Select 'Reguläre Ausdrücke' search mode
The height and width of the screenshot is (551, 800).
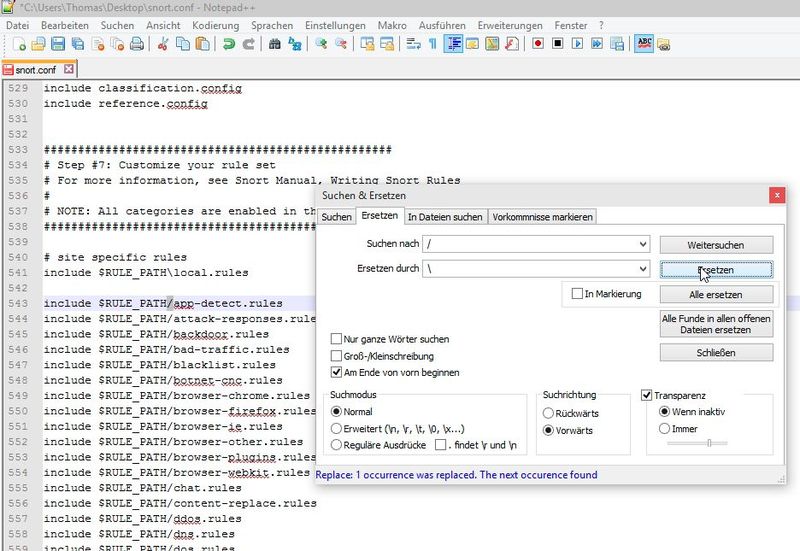click(x=336, y=445)
